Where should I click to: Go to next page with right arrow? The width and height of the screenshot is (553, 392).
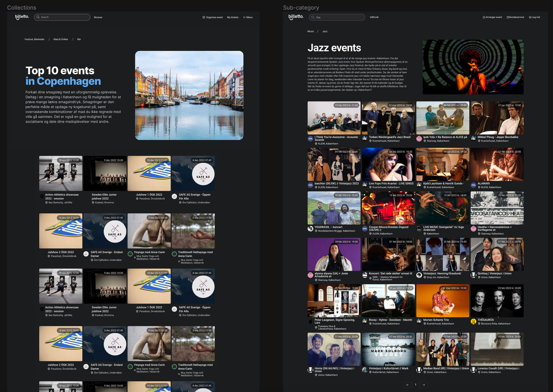423,385
